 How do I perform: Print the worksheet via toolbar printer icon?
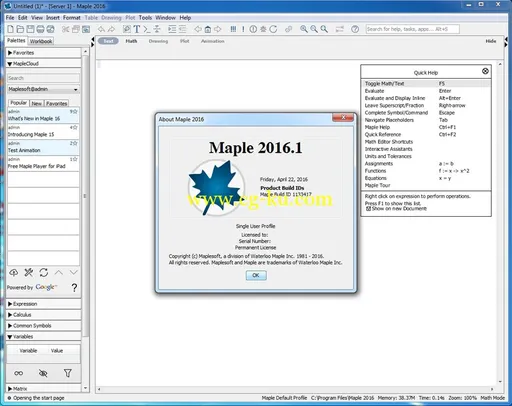point(40,29)
